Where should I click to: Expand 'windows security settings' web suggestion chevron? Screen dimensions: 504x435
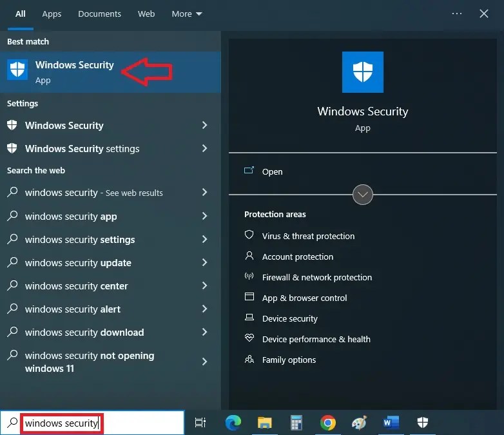204,239
